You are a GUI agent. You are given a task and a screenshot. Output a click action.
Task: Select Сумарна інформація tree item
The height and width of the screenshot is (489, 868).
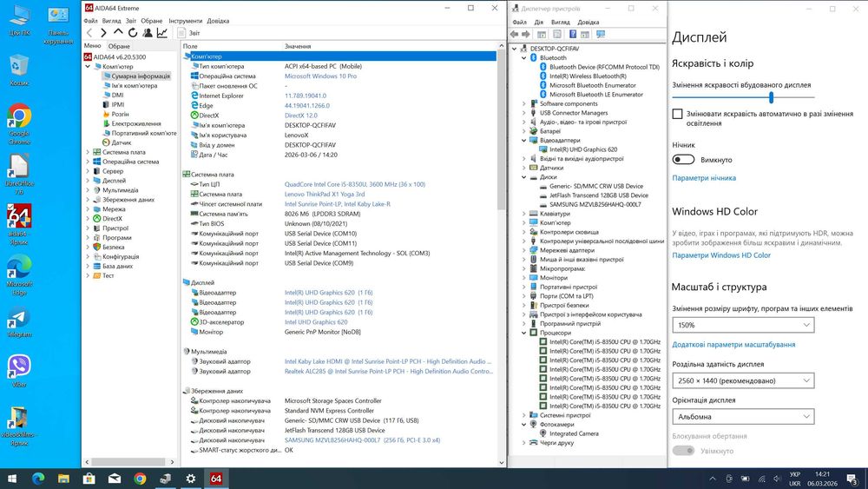point(141,76)
